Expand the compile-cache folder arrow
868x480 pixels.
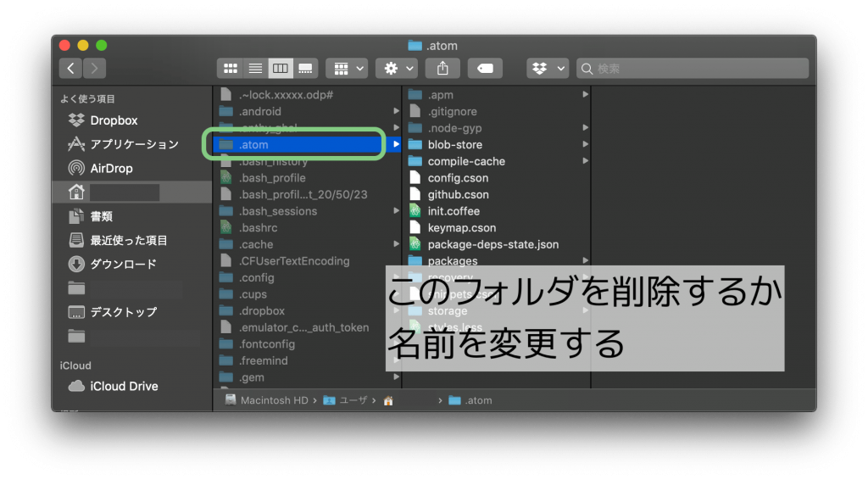tap(585, 161)
